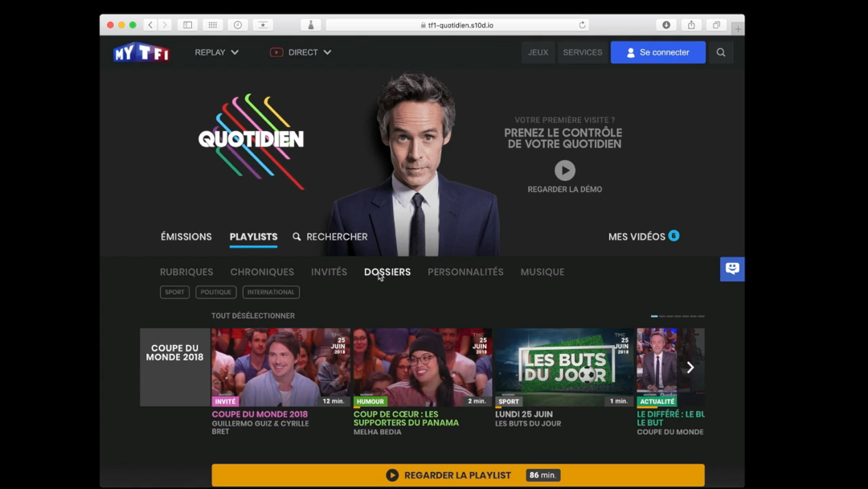
Task: Click Tout désélectionner link
Action: pyautogui.click(x=253, y=315)
